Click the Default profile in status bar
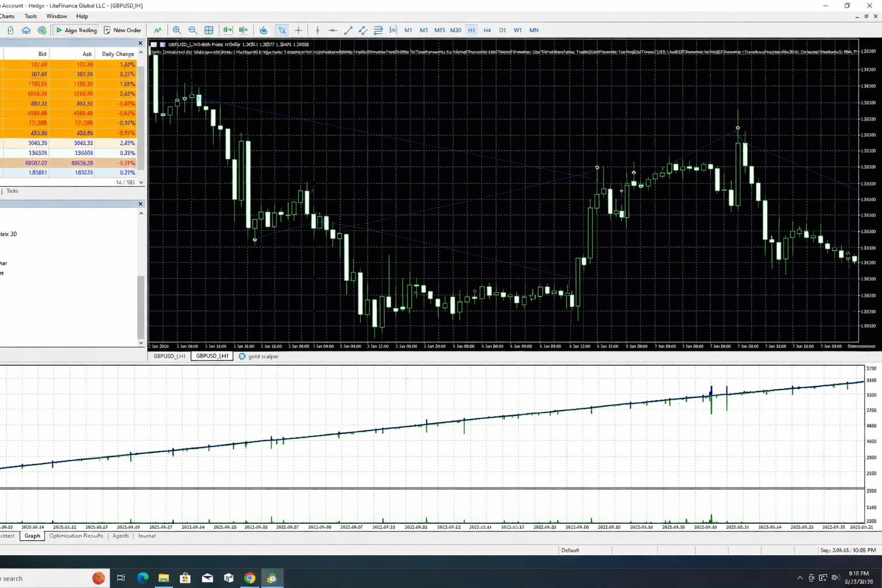Screen dimensions: 882x588 coord(570,550)
